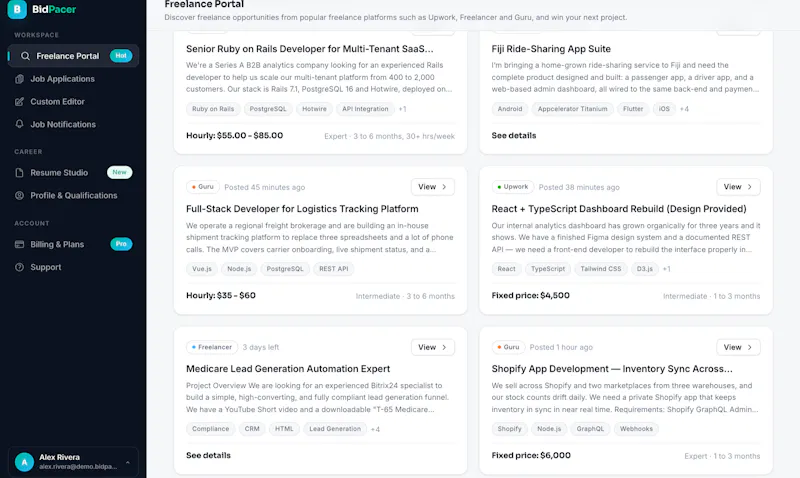This screenshot has height=478, width=800.
Task: Click the Job Notifications bell icon
Action: [19, 124]
